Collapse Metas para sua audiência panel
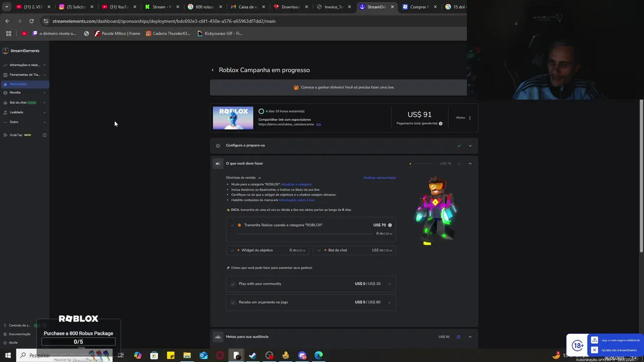This screenshot has width=644, height=362. coord(470,337)
